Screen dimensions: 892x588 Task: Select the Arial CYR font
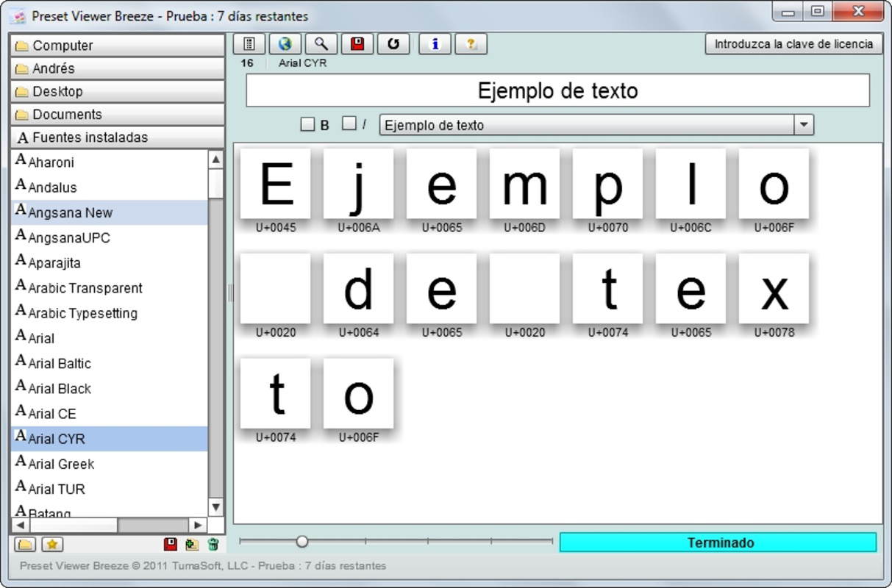[110, 439]
